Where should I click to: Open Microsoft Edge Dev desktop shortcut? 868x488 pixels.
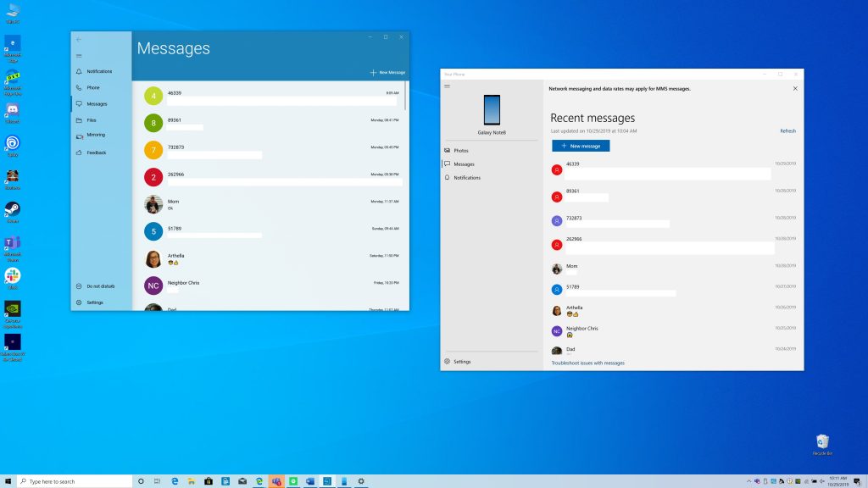point(12,84)
